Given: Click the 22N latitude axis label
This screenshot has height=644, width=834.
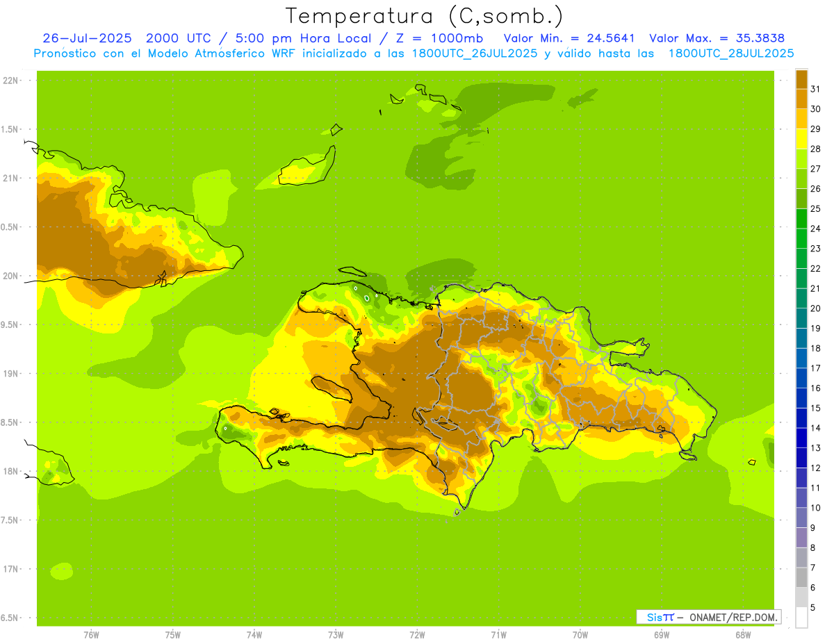Looking at the screenshot, I should point(10,81).
